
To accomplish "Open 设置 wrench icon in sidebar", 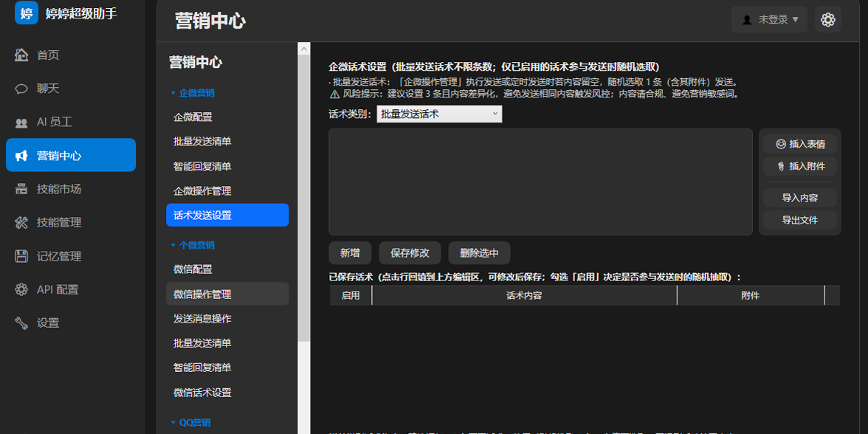I will click(x=21, y=323).
